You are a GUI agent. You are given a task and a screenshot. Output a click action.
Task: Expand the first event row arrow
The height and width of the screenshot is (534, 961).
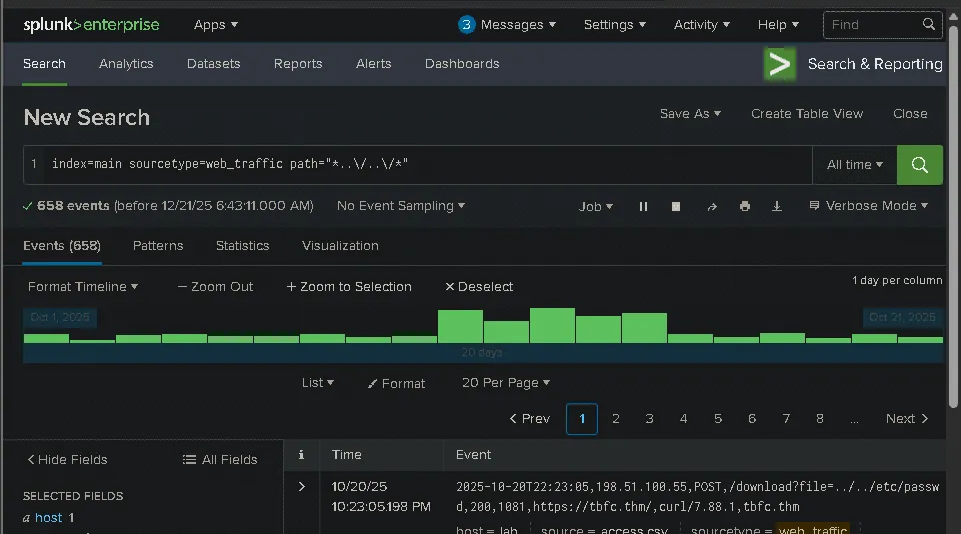click(302, 487)
